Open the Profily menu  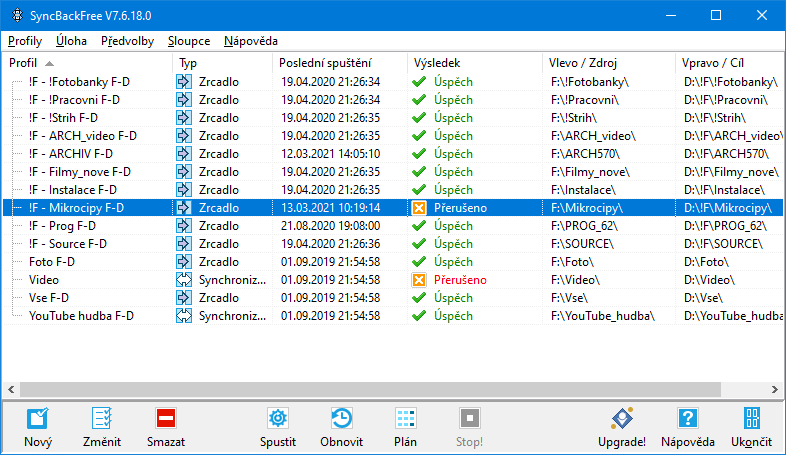click(x=25, y=41)
